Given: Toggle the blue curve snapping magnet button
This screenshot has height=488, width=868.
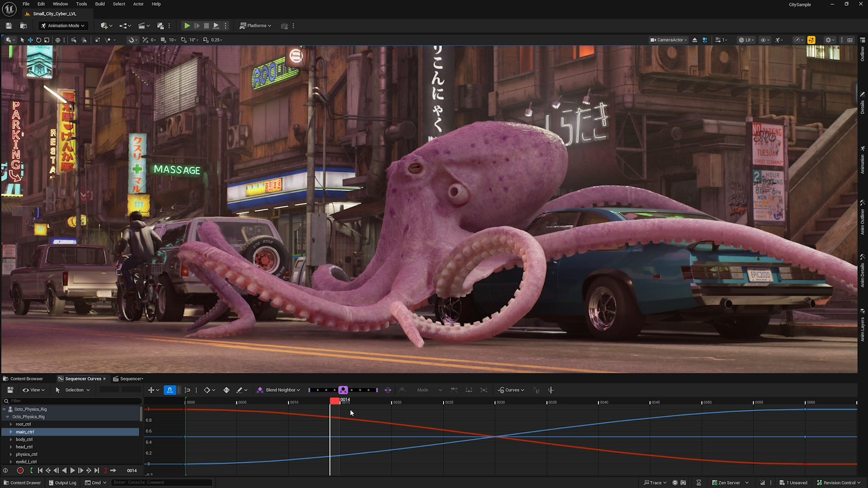Looking at the screenshot, I should [170, 390].
